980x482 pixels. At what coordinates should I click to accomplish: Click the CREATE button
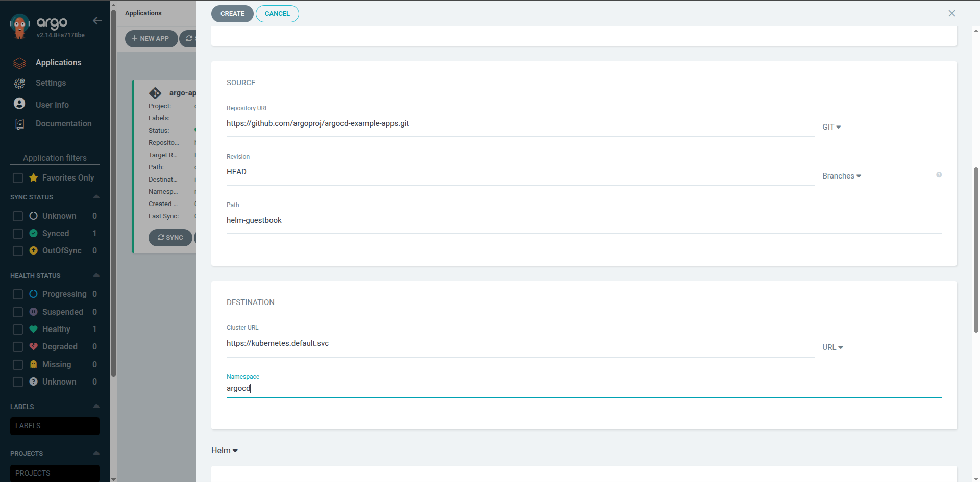pos(232,14)
